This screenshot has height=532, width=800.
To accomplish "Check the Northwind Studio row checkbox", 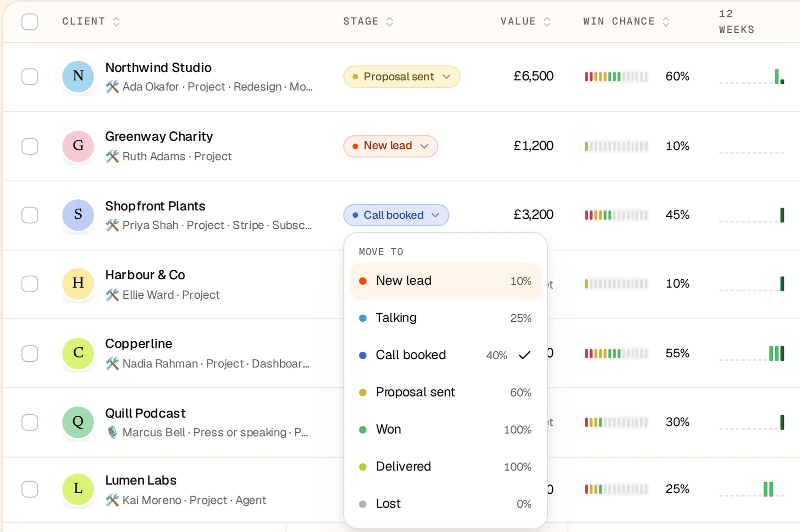I will [x=30, y=76].
